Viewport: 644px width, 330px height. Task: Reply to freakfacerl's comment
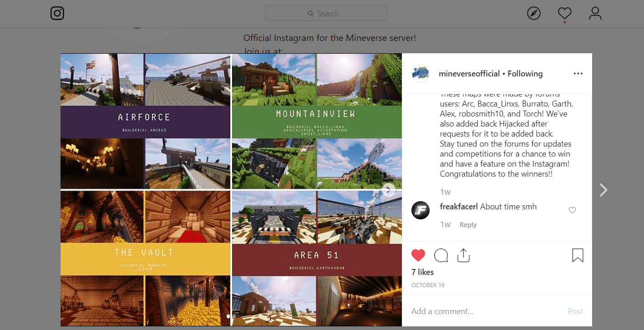tap(468, 225)
